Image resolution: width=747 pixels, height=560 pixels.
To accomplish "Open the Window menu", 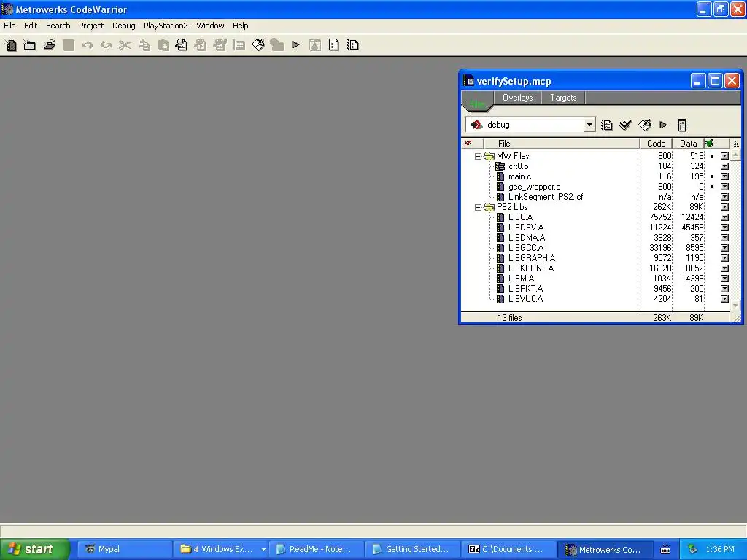I will click(210, 26).
